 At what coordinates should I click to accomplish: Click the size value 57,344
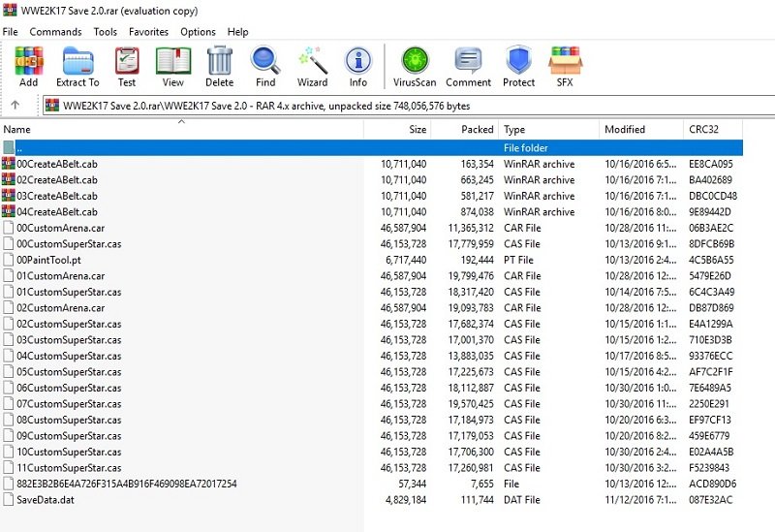pyautogui.click(x=413, y=484)
